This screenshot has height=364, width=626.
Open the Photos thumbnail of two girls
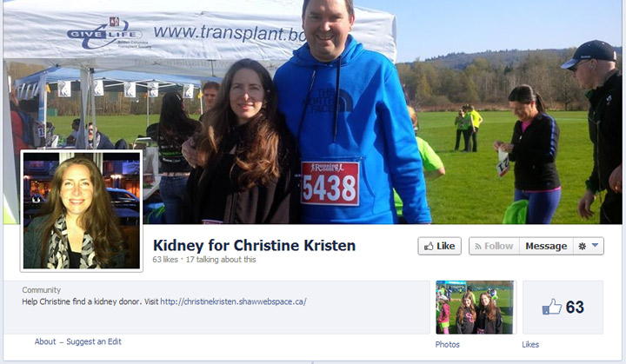pos(475,308)
